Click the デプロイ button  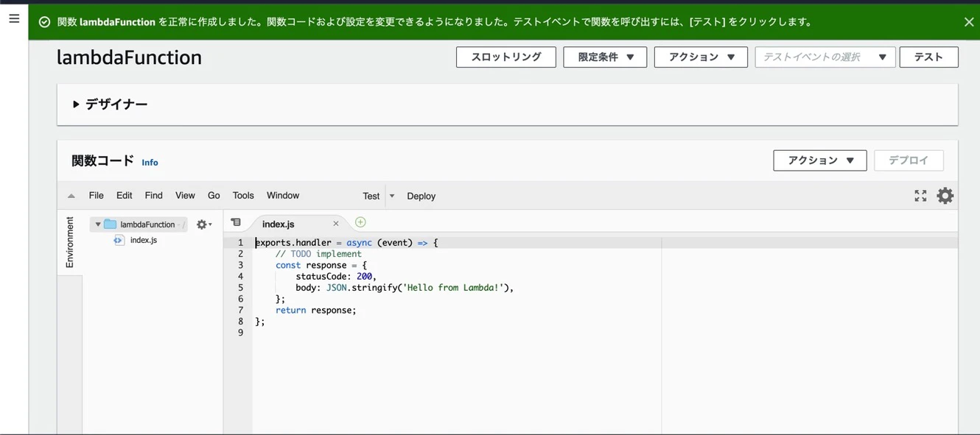point(909,160)
